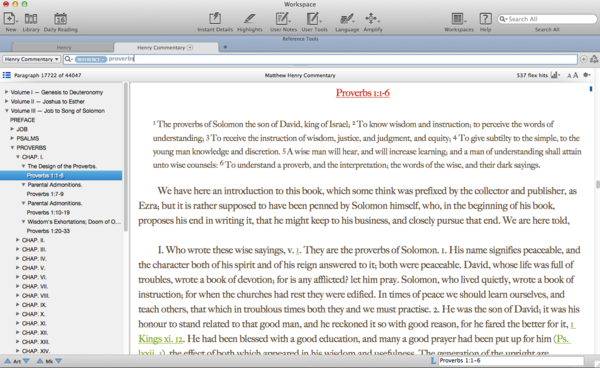This screenshot has width=600, height=368.
Task: Expand the CHAP. XIII. node
Action: 18,342
